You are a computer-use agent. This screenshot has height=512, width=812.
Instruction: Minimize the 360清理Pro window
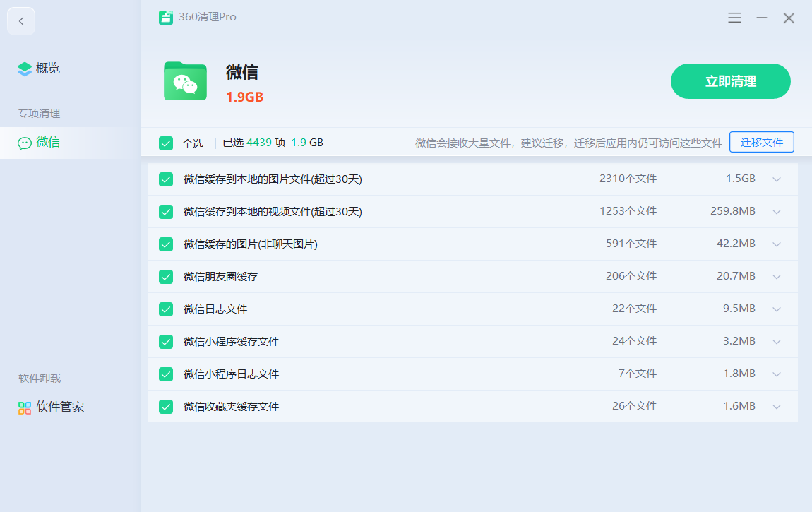point(761,18)
